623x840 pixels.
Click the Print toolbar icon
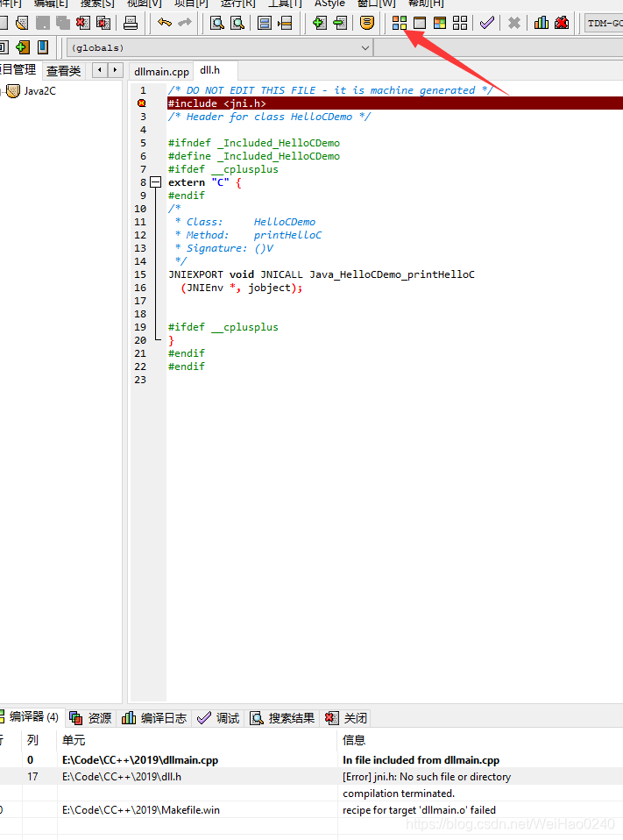click(130, 23)
